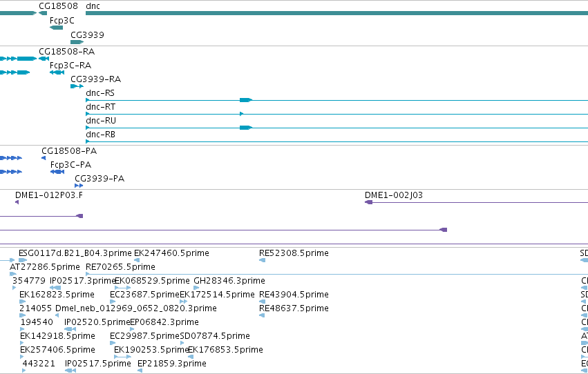Screen dimensions: 588x374
Task: Click the RE52308.5prime EST arrow
Action: coord(262,260)
